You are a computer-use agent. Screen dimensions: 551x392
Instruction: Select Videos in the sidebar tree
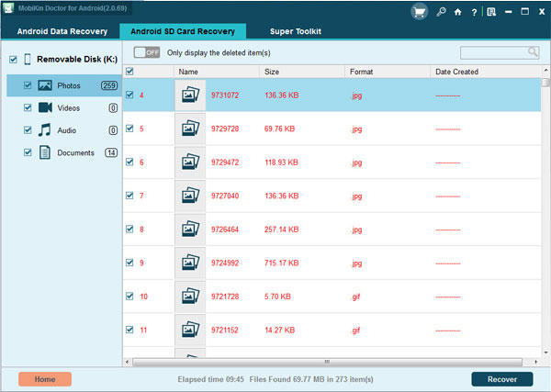[x=64, y=107]
